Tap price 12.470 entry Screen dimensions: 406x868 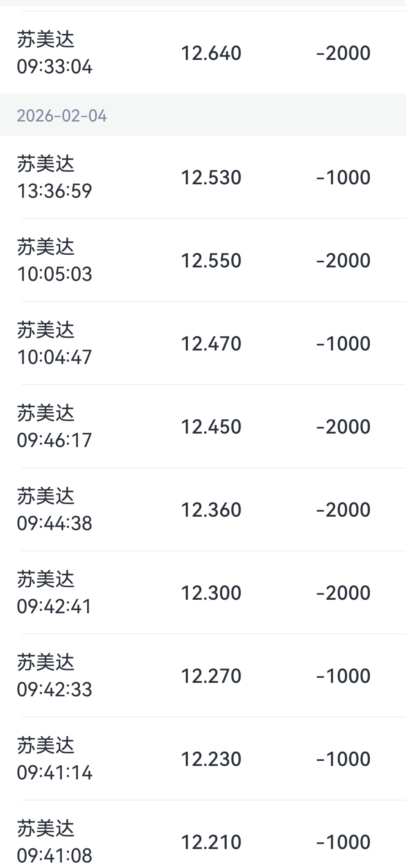tap(211, 344)
